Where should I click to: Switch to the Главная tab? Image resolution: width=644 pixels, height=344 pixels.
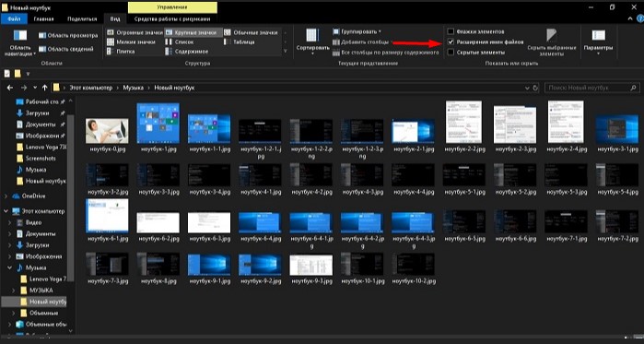click(44, 18)
